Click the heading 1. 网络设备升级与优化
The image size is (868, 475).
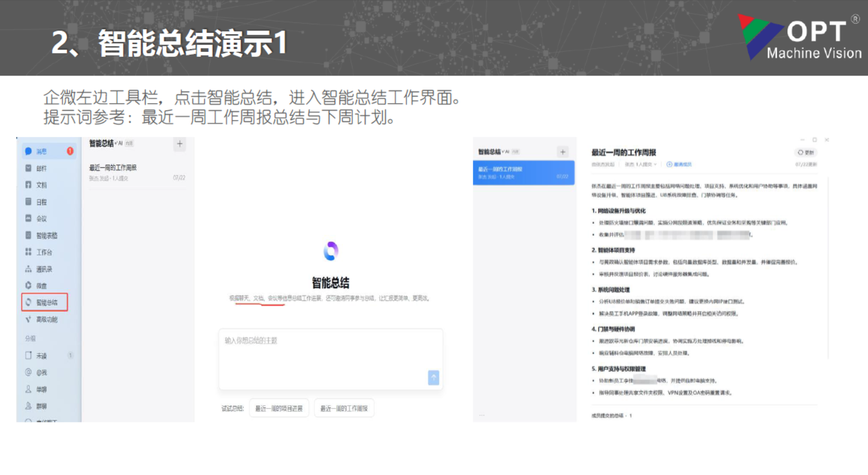click(x=619, y=211)
